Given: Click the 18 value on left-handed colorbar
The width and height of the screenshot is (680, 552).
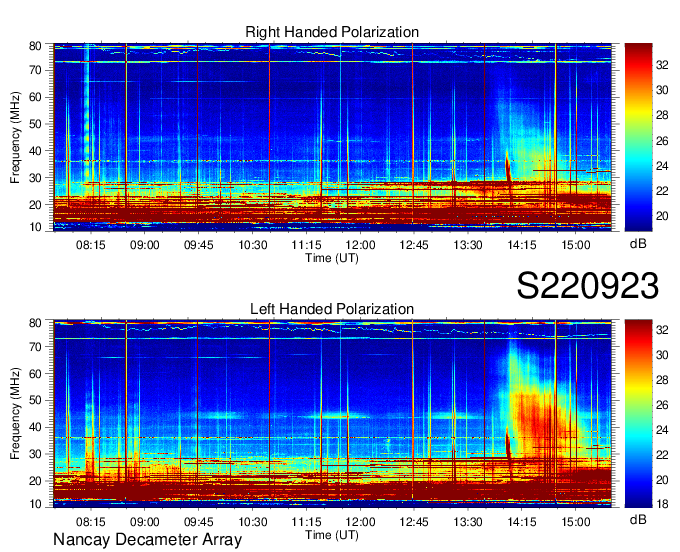Looking at the screenshot, I should tap(662, 504).
